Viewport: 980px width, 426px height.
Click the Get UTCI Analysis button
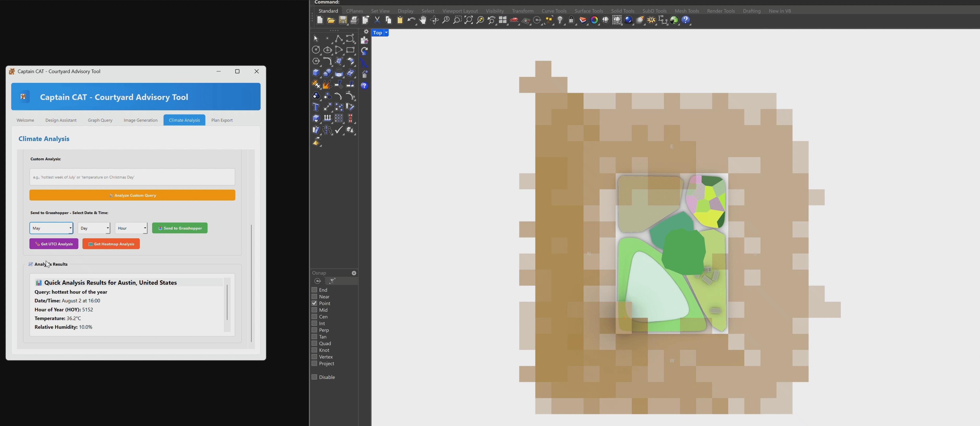click(54, 244)
